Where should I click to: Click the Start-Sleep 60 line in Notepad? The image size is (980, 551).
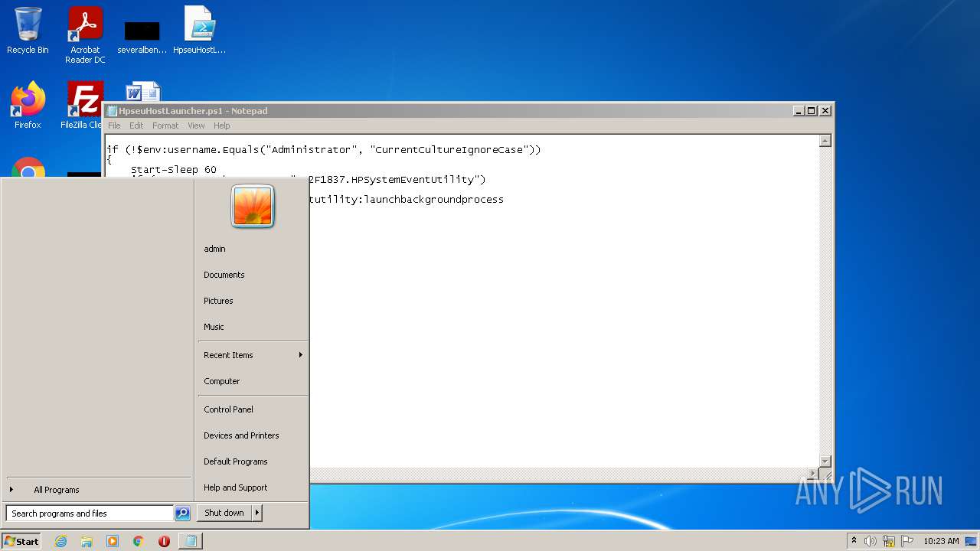[x=174, y=170]
